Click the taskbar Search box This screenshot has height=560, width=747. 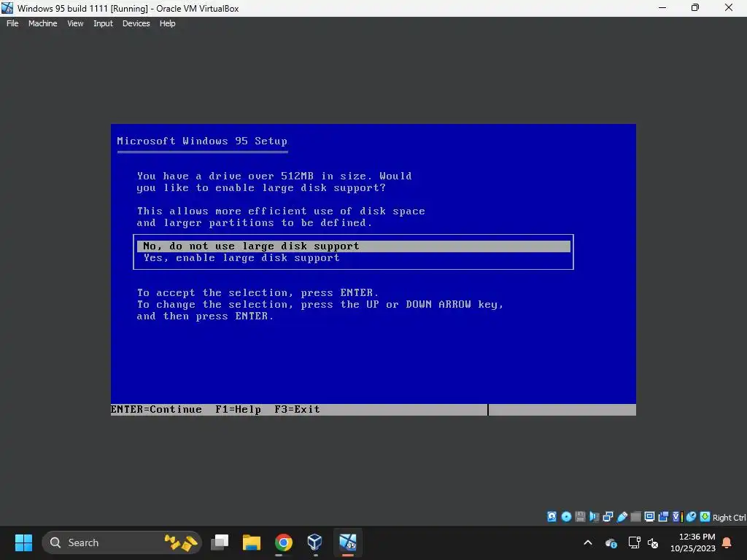click(122, 542)
